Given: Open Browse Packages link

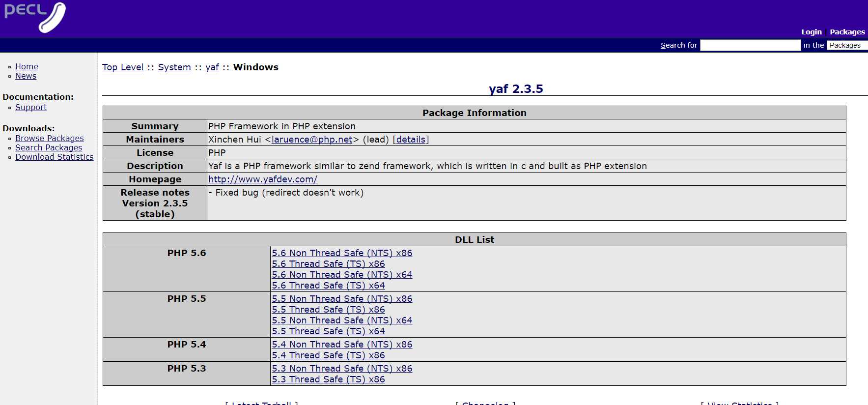Looking at the screenshot, I should [50, 138].
